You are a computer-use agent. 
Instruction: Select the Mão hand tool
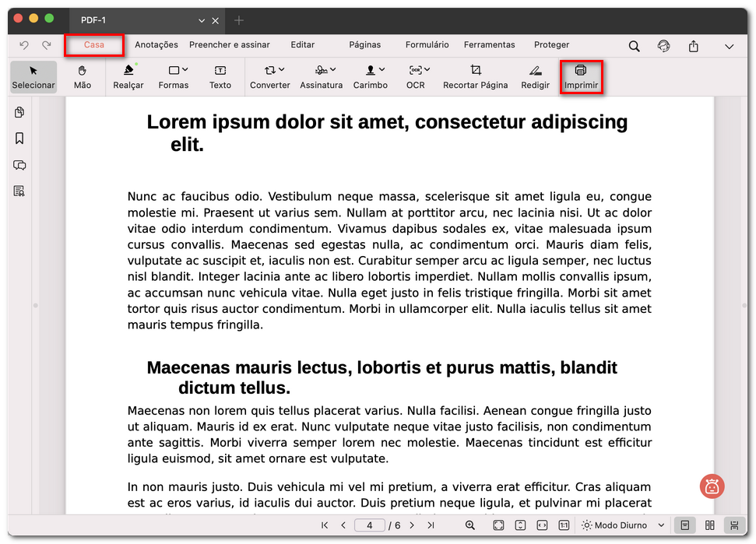82,76
